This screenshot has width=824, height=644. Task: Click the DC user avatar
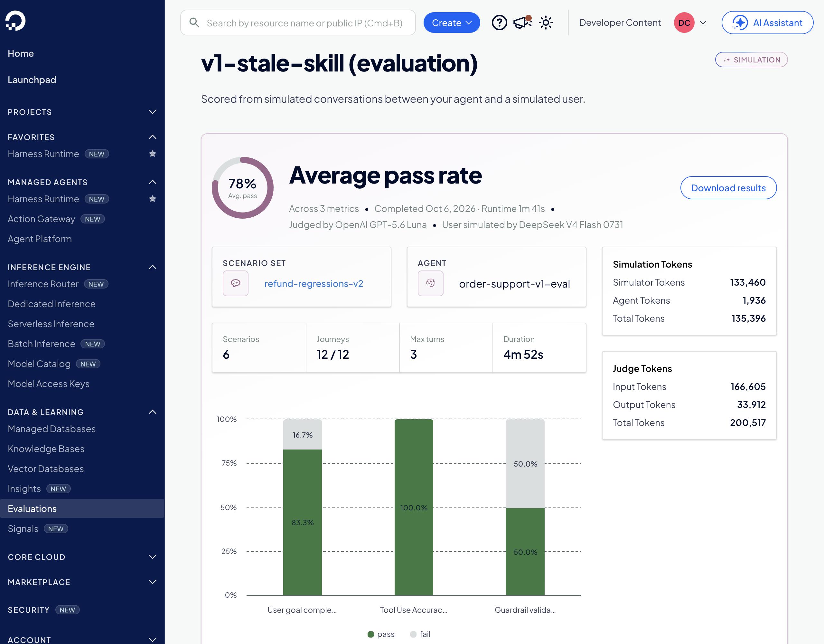pos(684,23)
